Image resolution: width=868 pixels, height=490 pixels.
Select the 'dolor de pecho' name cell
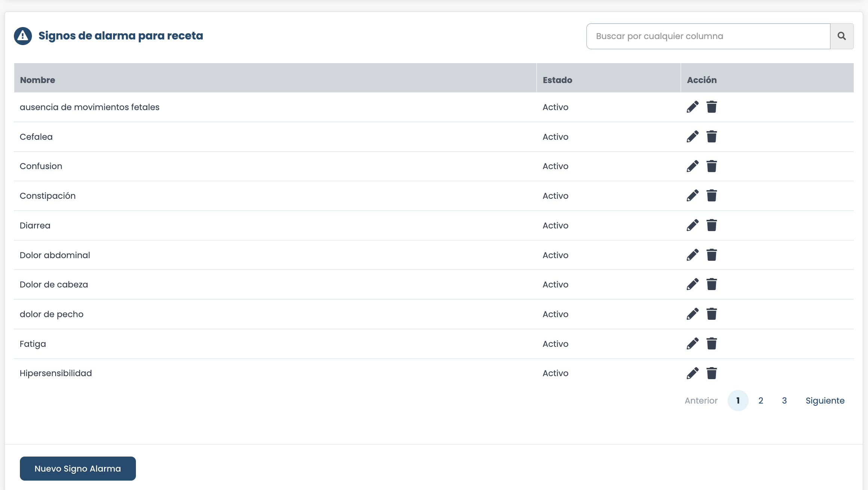point(275,314)
